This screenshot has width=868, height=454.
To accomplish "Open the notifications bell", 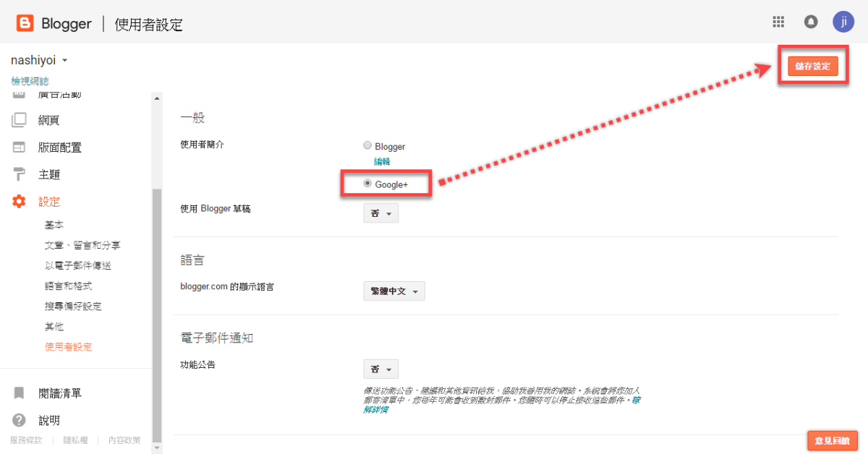I will [812, 22].
